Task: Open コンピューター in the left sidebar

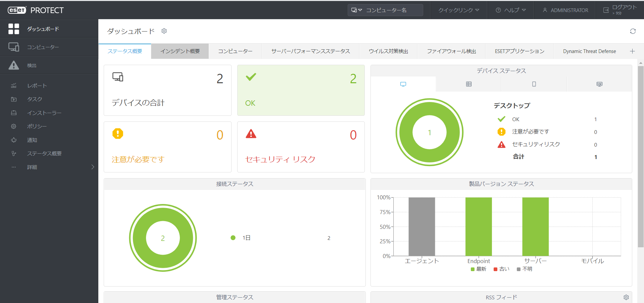Action: pyautogui.click(x=43, y=47)
